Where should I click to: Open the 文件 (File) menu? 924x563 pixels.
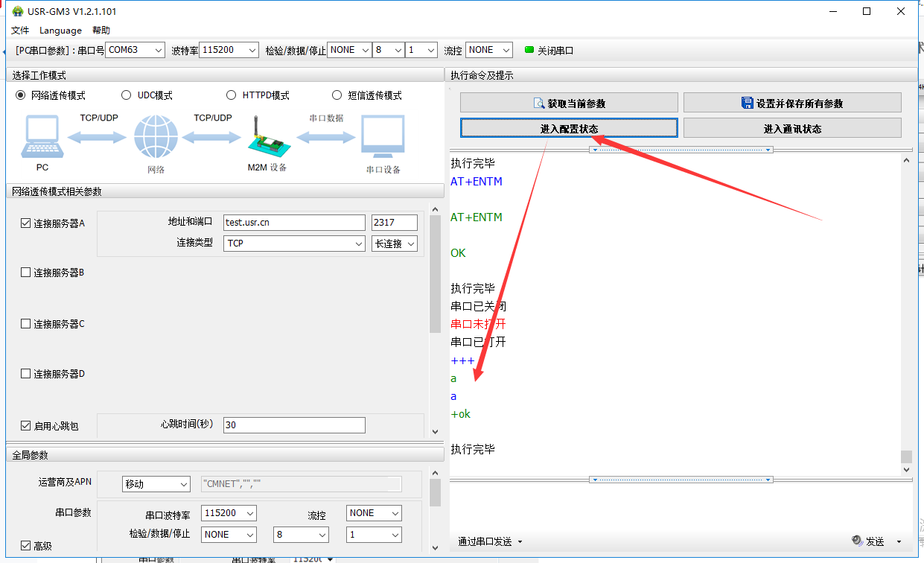pos(20,31)
